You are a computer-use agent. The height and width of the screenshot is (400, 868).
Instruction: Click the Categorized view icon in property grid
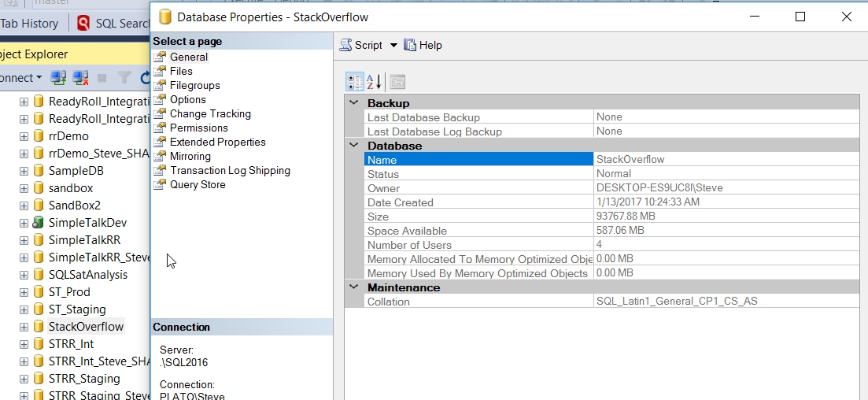click(x=354, y=82)
